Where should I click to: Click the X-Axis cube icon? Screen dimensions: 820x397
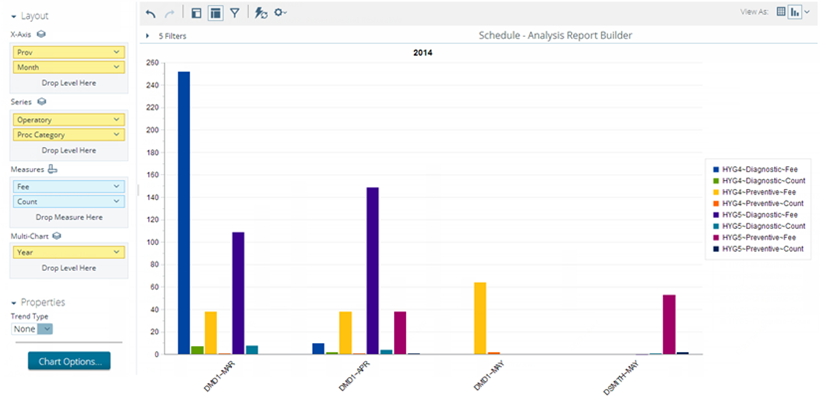(41, 34)
